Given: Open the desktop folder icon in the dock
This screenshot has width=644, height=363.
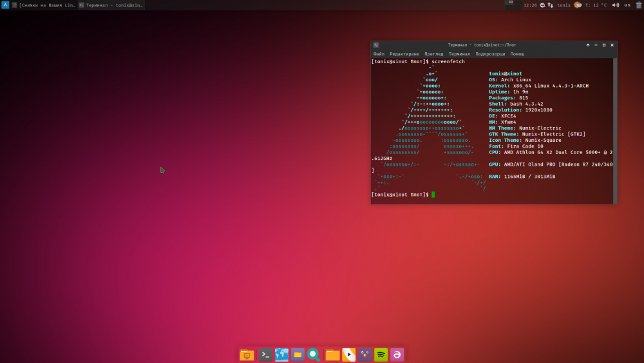Looking at the screenshot, I should coord(247,355).
